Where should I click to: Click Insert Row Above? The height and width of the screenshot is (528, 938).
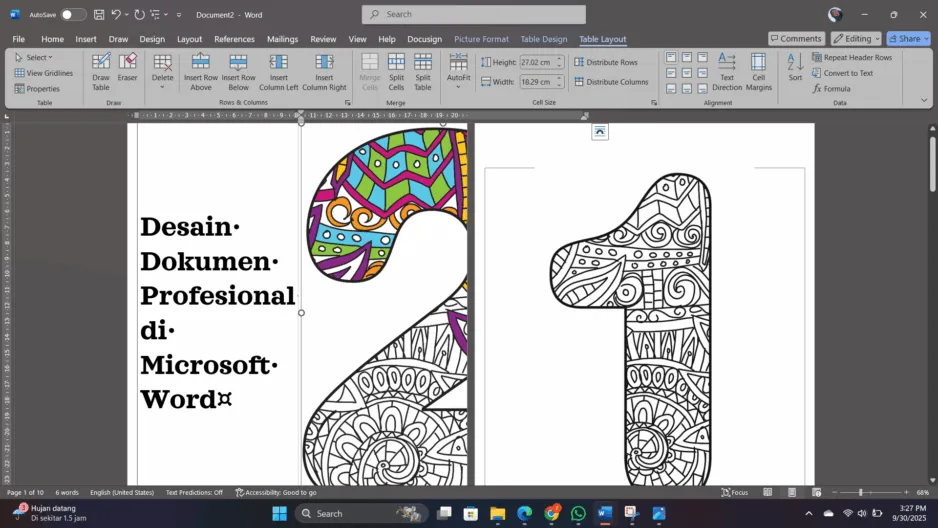click(201, 71)
